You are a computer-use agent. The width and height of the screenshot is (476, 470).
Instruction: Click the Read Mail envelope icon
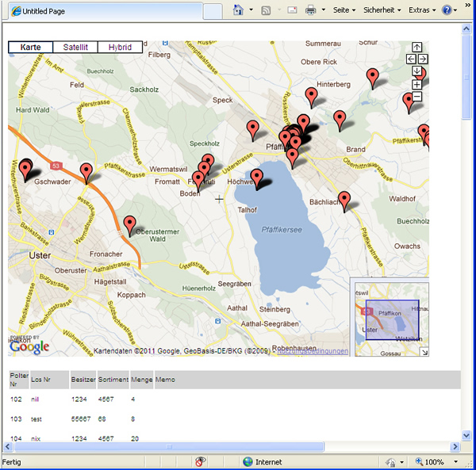click(292, 10)
